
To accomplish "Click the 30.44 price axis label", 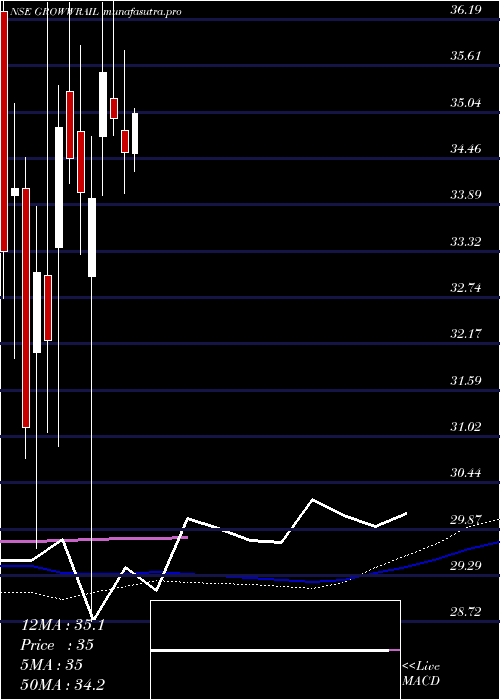I will tap(466, 473).
